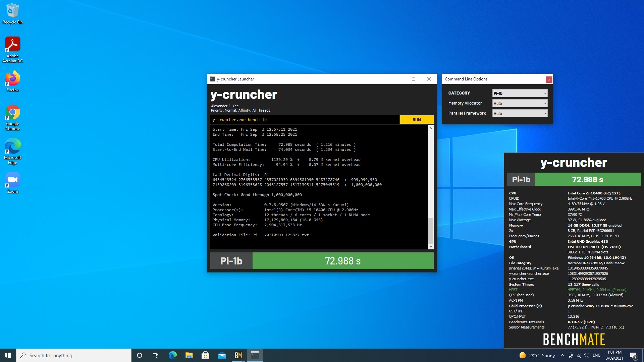Open Edge browser from the taskbar
Viewport: 644px width, 362px height.
(x=172, y=355)
